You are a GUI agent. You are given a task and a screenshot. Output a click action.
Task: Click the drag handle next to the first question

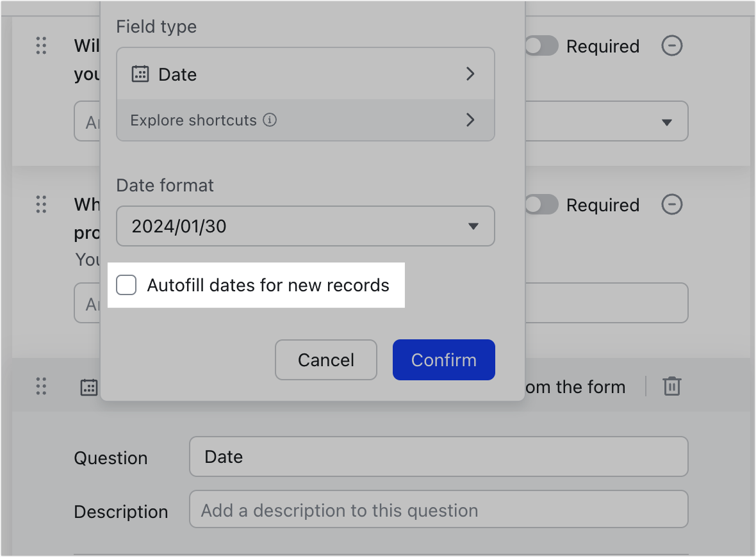41,46
